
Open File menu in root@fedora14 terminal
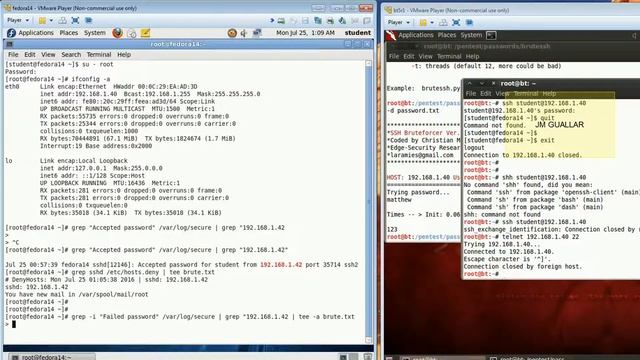pos(13,54)
